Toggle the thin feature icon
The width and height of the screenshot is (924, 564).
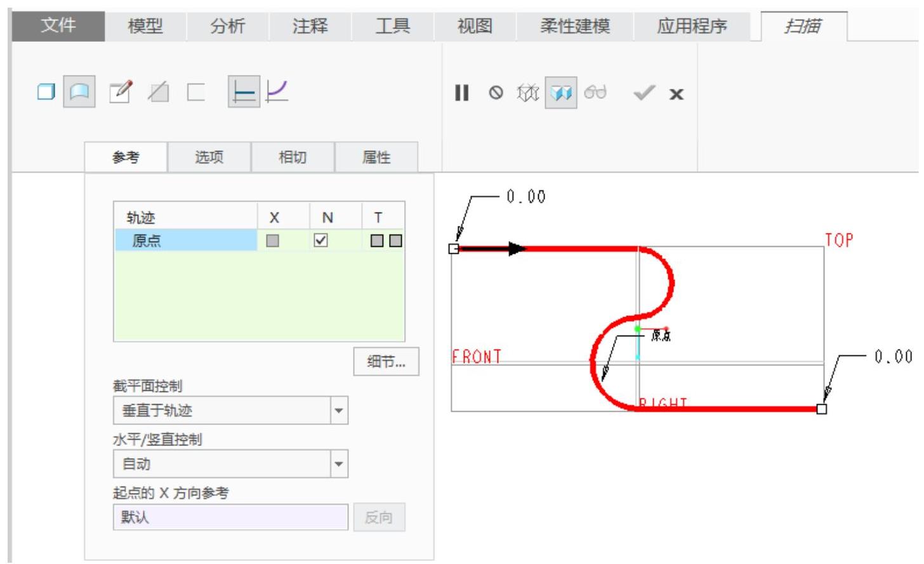196,93
